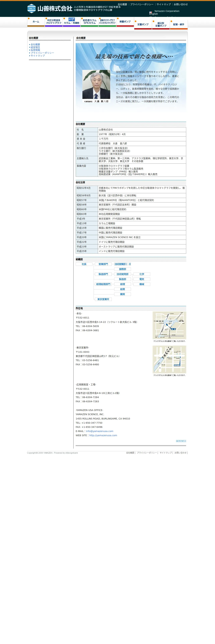The image size is (215, 644).
Task: Open the 東京営業所 map thumbnail
Action: (x=169, y=359)
